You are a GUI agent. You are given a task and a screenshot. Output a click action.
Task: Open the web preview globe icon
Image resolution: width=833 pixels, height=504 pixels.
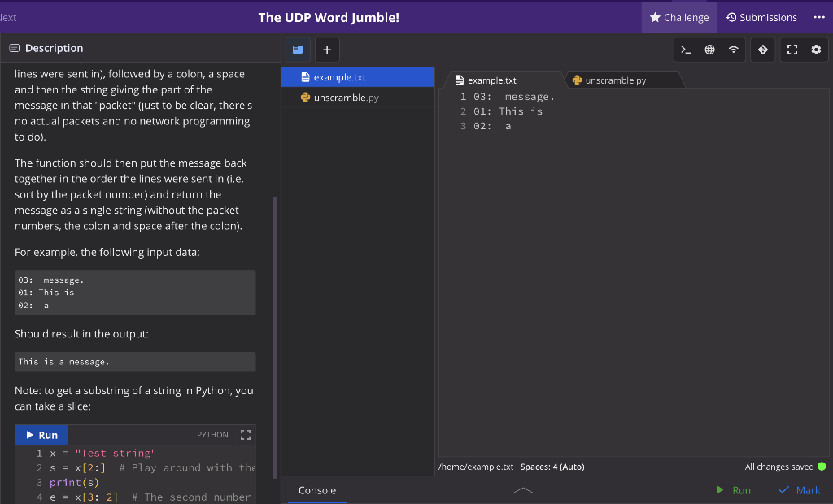[709, 50]
